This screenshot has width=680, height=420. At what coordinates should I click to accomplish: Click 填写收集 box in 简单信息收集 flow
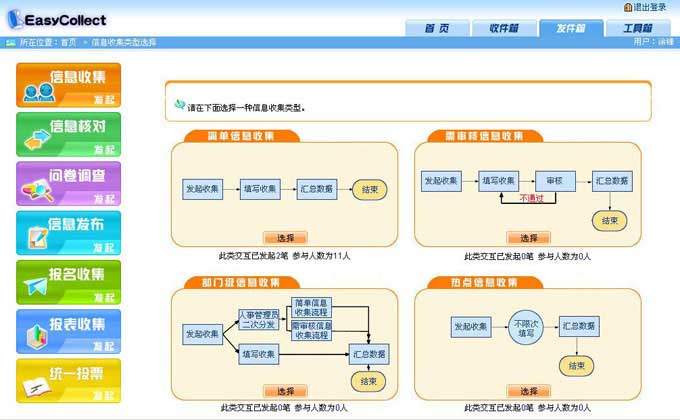click(260, 189)
